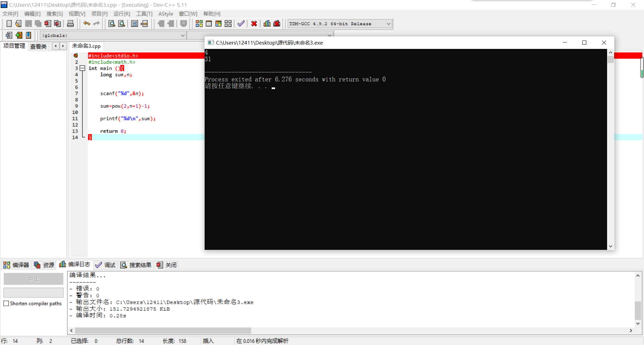The width and height of the screenshot is (644, 345).
Task: Click the Find (magnifier) toolbar icon
Action: 112,23
